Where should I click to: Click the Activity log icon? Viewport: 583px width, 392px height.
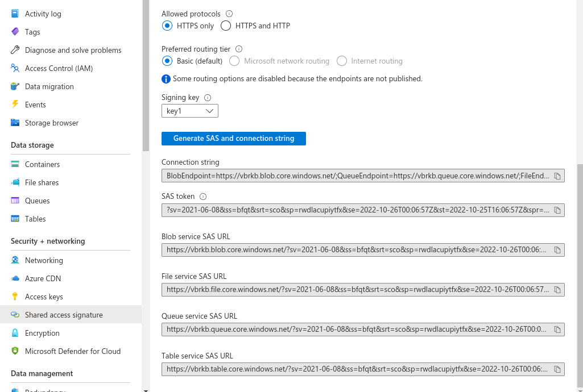point(15,14)
